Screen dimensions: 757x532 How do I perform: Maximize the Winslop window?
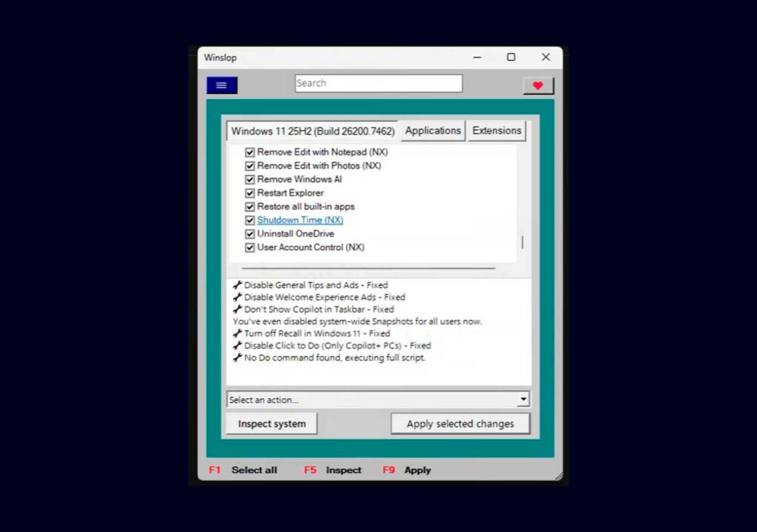click(x=511, y=57)
